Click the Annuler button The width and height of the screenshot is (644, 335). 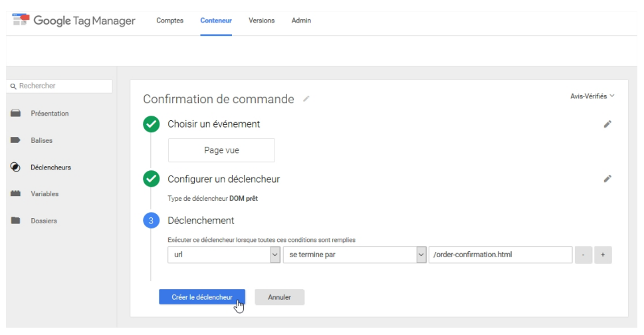[279, 297]
